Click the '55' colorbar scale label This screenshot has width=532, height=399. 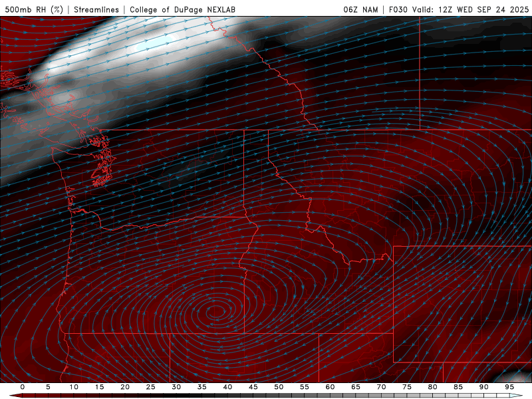pos(305,387)
